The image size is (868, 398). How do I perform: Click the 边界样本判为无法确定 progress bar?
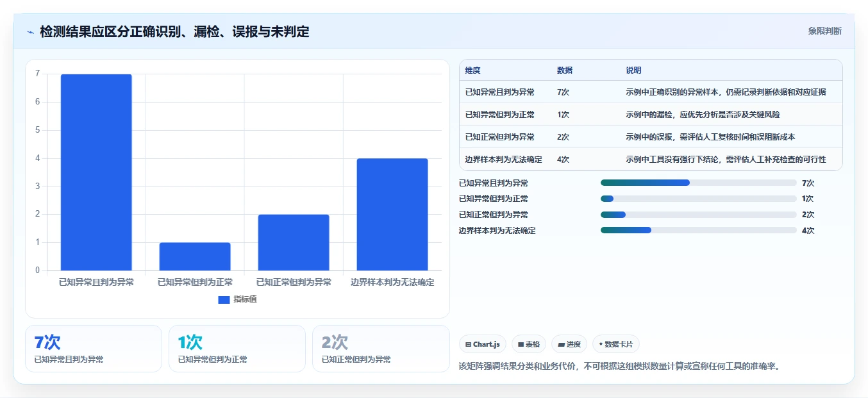point(698,231)
